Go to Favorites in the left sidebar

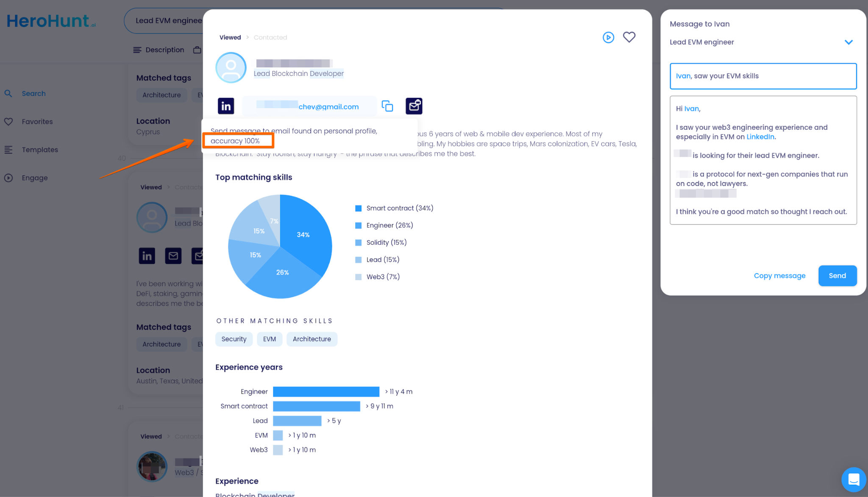click(37, 122)
